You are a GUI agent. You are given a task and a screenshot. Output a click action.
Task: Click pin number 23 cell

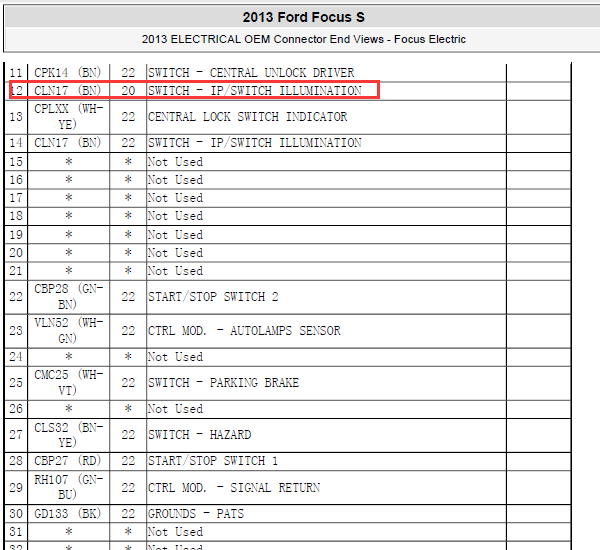tap(16, 330)
